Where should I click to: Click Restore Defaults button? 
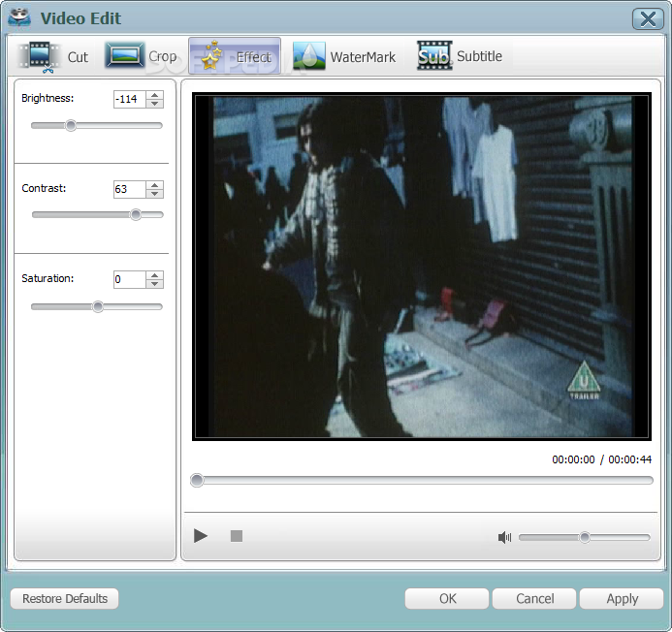65,599
